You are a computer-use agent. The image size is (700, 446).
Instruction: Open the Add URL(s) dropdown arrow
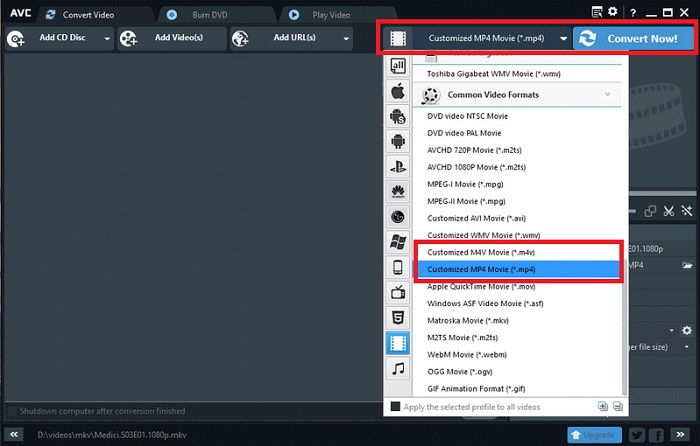[x=346, y=39]
